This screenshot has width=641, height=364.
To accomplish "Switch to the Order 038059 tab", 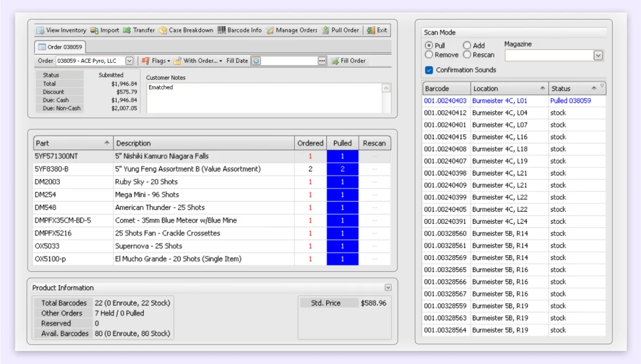I will [60, 47].
